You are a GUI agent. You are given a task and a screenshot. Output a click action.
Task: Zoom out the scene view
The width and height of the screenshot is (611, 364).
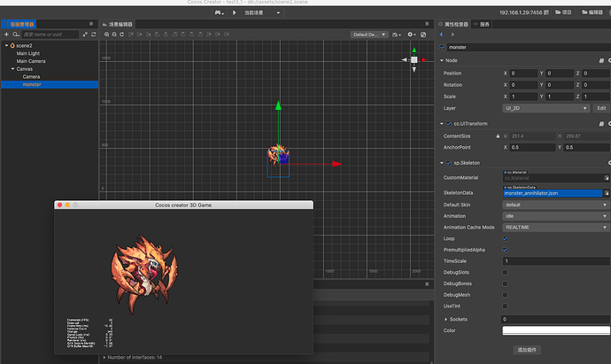114,35
